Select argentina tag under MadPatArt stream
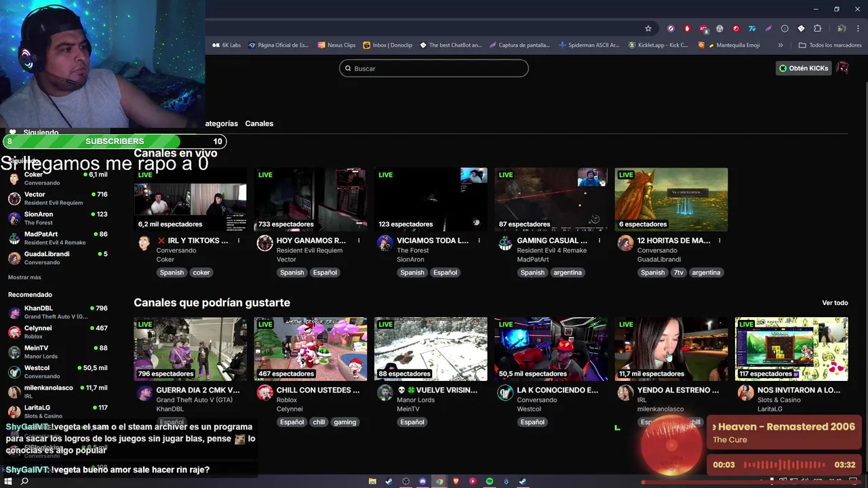 click(568, 272)
